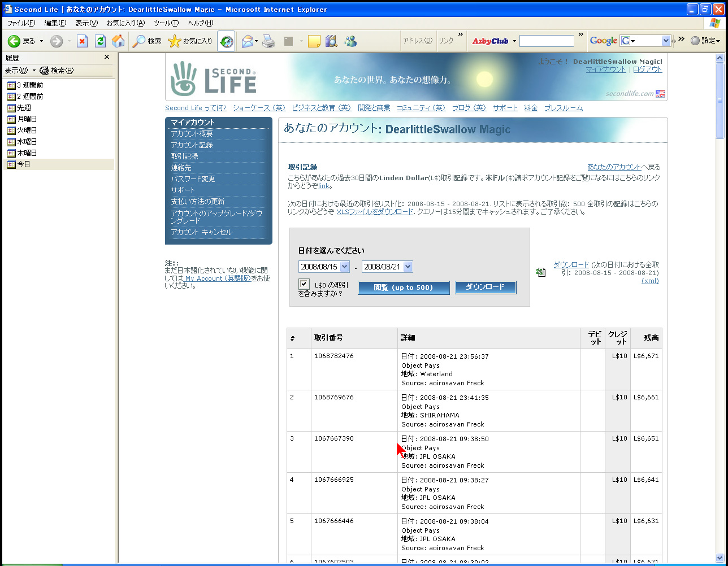Expand the Back button history arrow

(41, 41)
